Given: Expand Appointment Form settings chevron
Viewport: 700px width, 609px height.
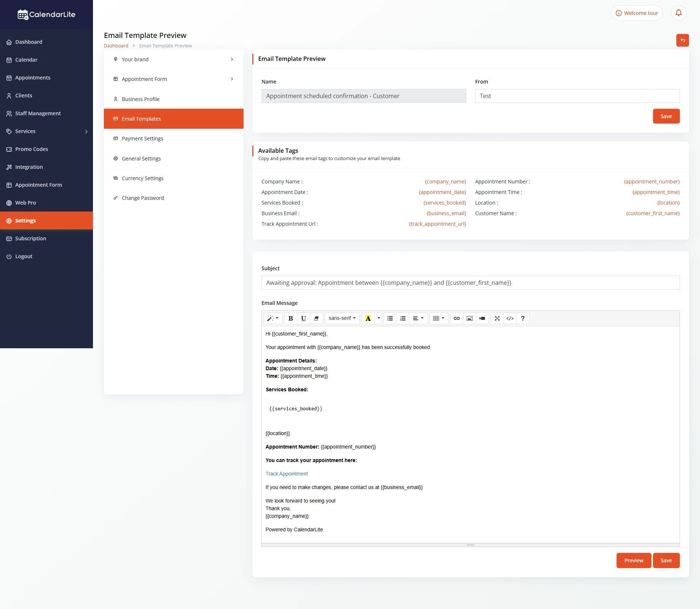Looking at the screenshot, I should coord(232,79).
